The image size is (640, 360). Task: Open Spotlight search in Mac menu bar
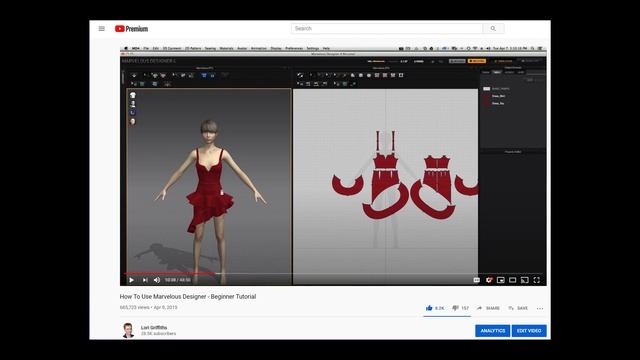[x=532, y=48]
